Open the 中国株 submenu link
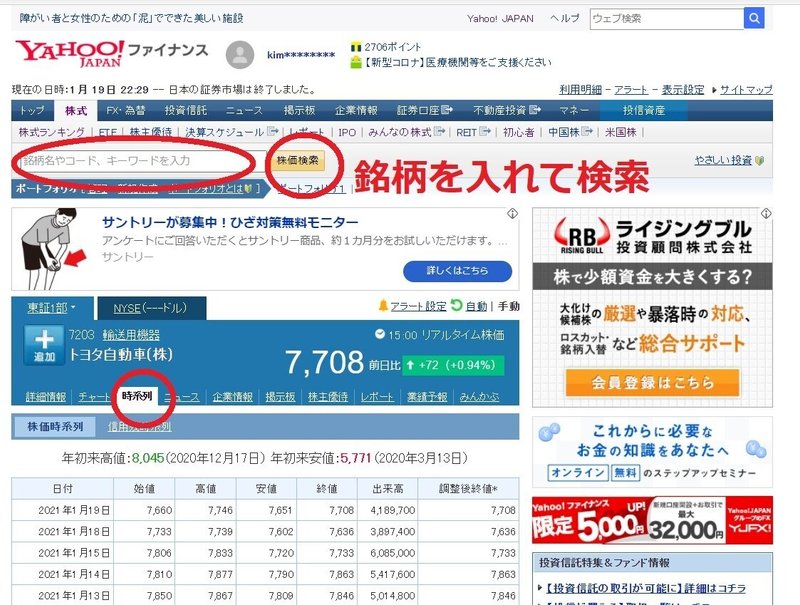This screenshot has width=800, height=605. (x=570, y=132)
